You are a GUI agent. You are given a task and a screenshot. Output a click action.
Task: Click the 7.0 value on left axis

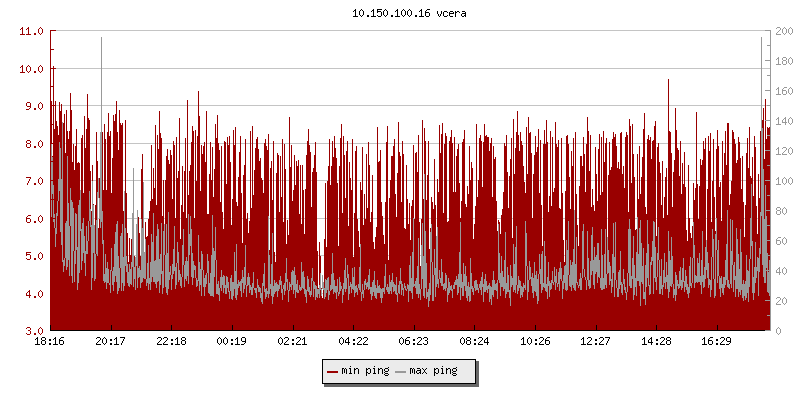pos(34,181)
